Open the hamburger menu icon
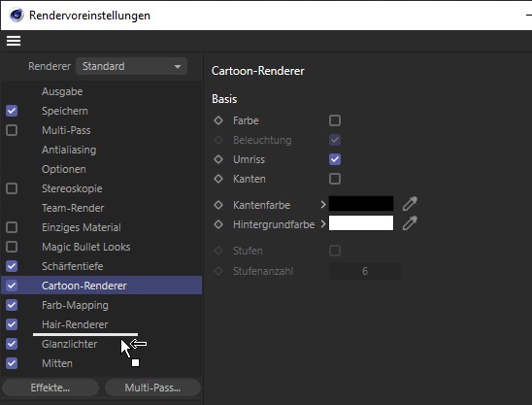The image size is (532, 405). click(x=14, y=41)
